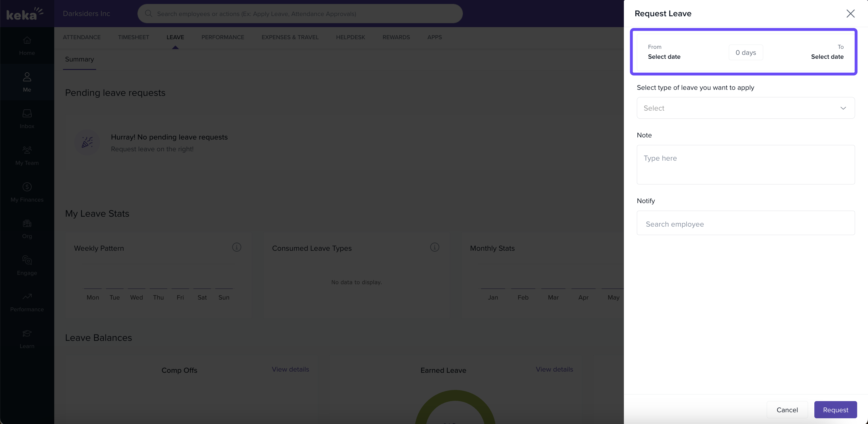The width and height of the screenshot is (868, 424).
Task: Open the Engage chat icon
Action: pyautogui.click(x=27, y=260)
